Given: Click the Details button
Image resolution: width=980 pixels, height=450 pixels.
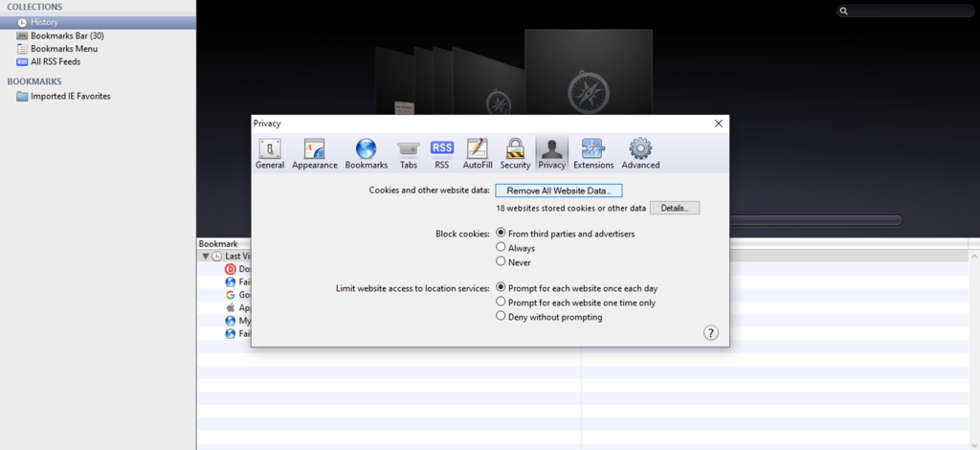Looking at the screenshot, I should [675, 208].
